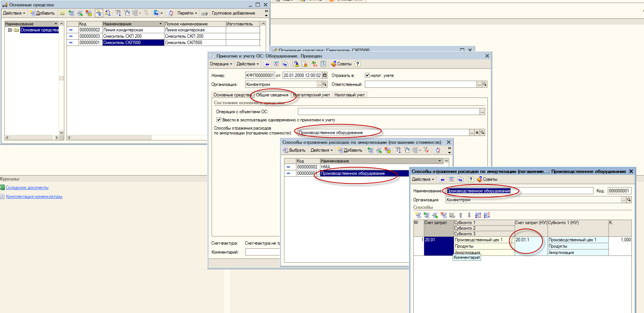Clear the amortization method field with X
The image size is (644, 313).
click(477, 133)
